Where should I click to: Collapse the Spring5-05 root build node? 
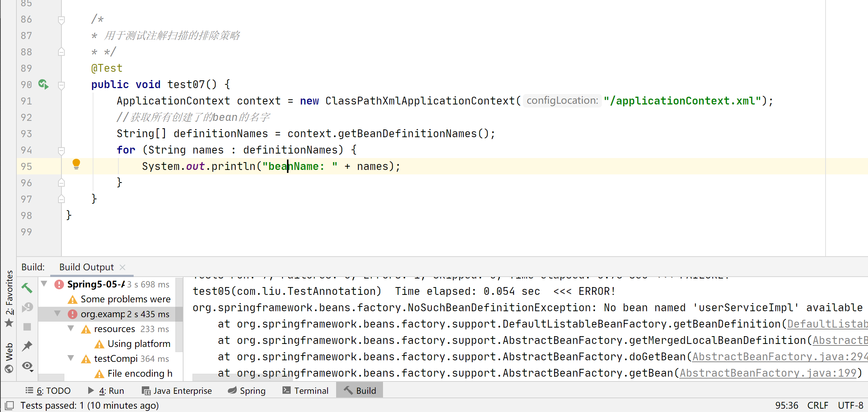(x=44, y=284)
